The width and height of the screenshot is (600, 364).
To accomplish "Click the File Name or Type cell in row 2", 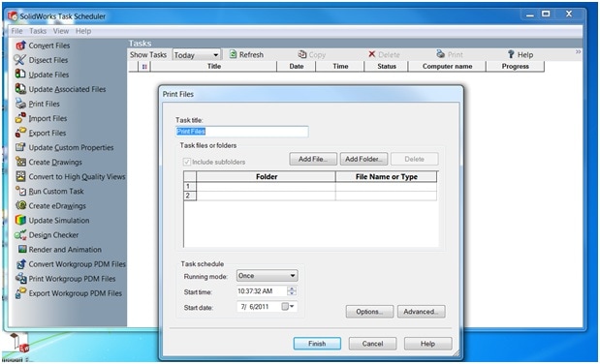I will 386,196.
